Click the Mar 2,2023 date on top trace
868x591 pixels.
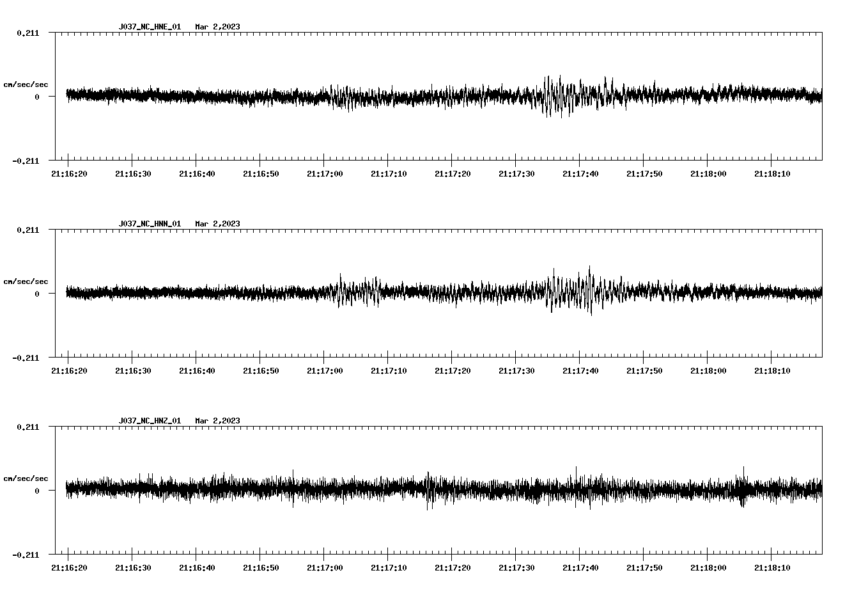(218, 27)
